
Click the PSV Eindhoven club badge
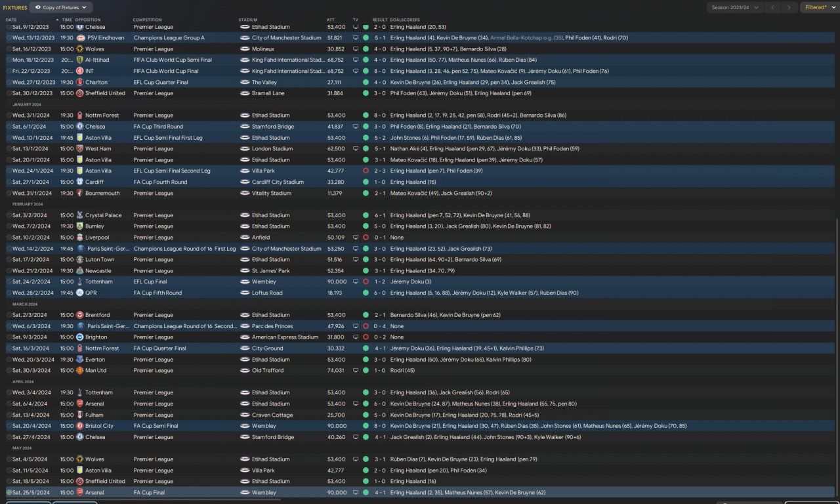[x=81, y=38]
